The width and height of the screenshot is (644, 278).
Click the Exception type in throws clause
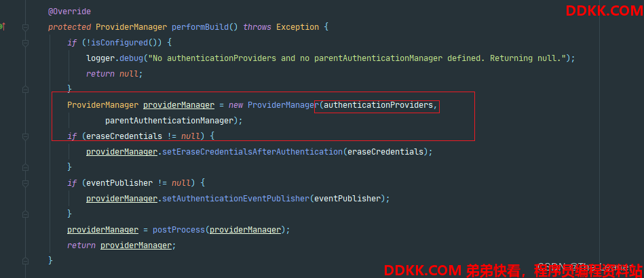[297, 27]
